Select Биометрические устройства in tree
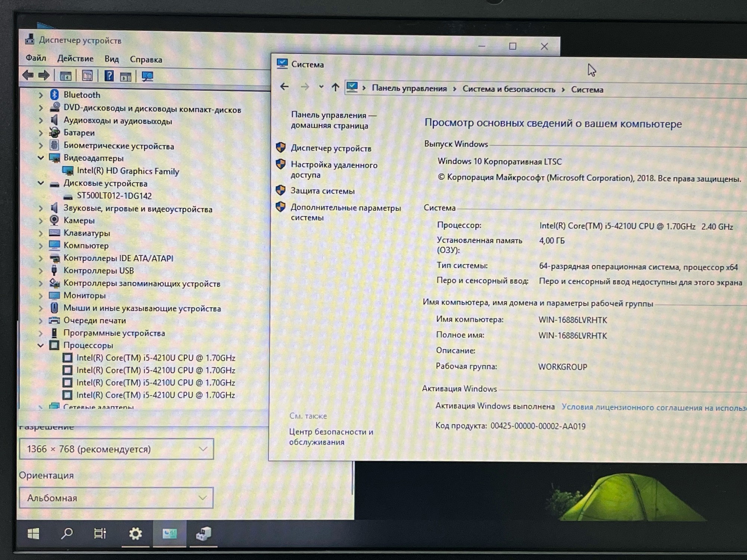The height and width of the screenshot is (560, 747). click(118, 146)
